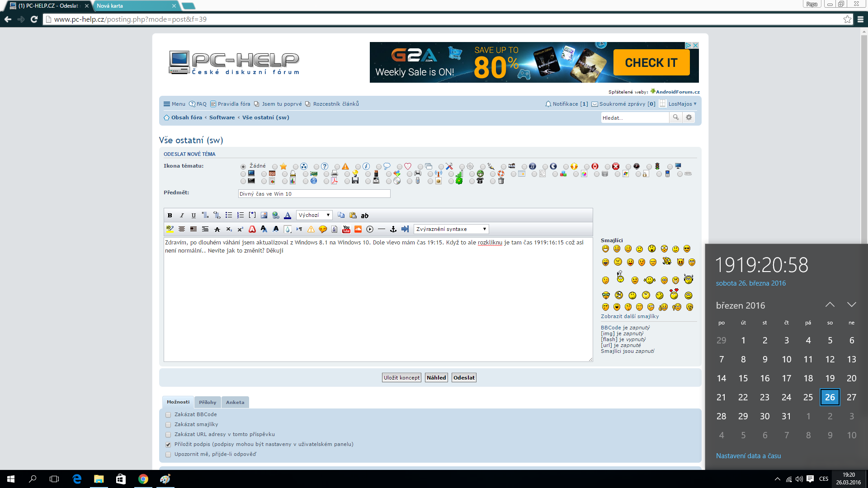The width and height of the screenshot is (868, 488).
Task: Select the star topic icon radio
Action: click(275, 167)
